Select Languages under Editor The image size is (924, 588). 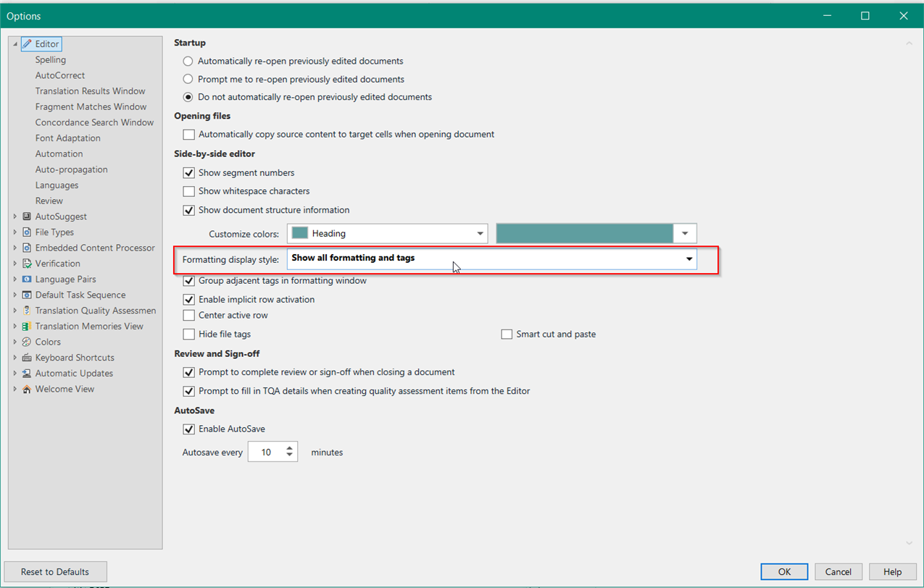pos(57,185)
